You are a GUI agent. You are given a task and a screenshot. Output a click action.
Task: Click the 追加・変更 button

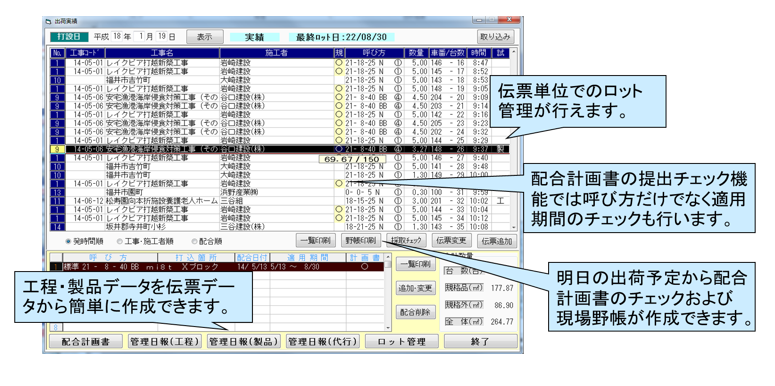coord(416,288)
